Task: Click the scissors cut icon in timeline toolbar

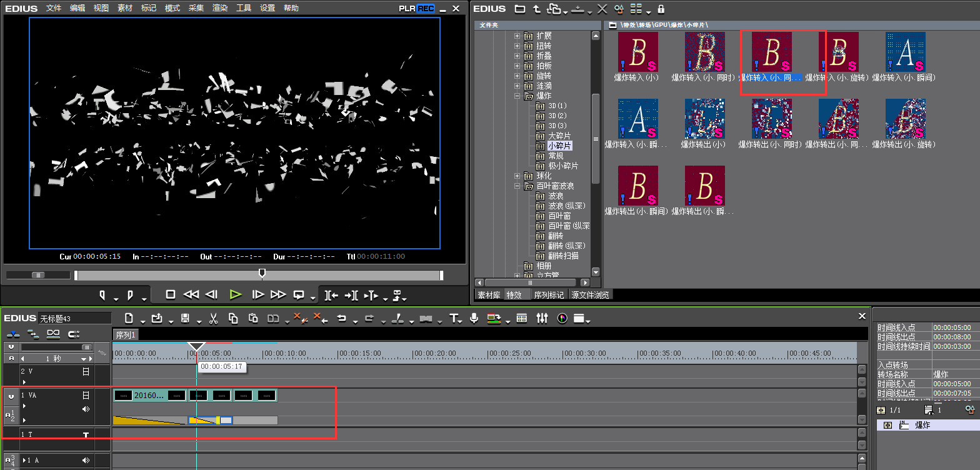Action: coord(213,319)
